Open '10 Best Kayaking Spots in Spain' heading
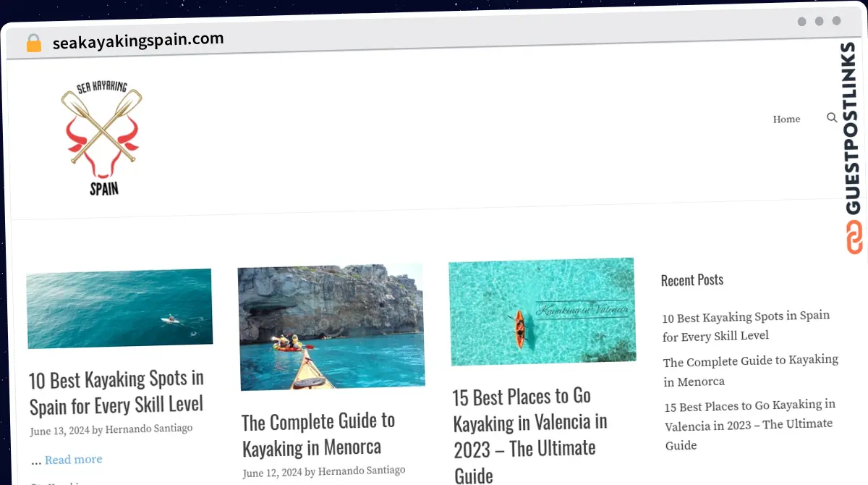The width and height of the screenshot is (868, 485). (x=116, y=392)
